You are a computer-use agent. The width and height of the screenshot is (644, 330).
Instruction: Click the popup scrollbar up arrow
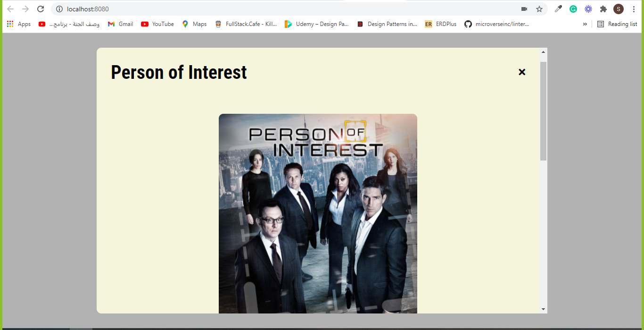(x=543, y=52)
